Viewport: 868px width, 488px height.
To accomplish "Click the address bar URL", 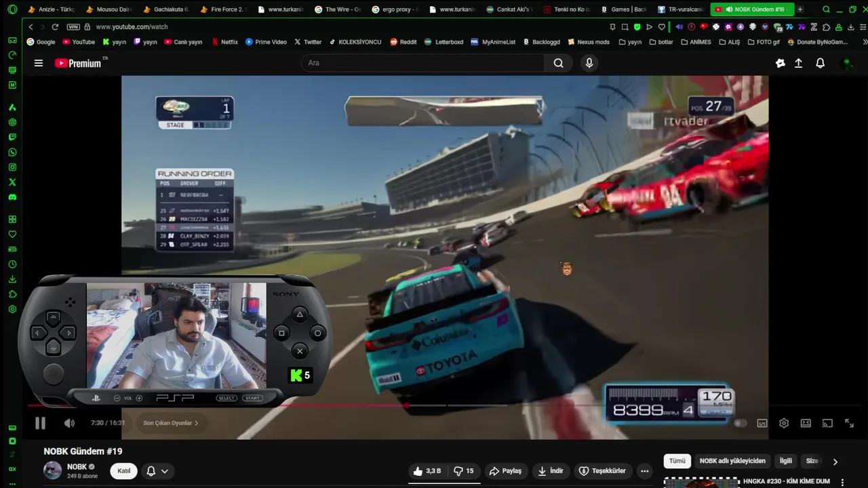I will [x=132, y=27].
